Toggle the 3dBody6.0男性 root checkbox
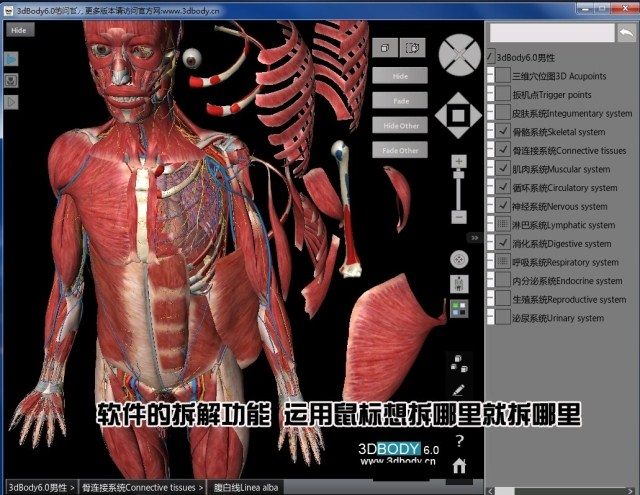The width and height of the screenshot is (640, 495). [x=491, y=58]
